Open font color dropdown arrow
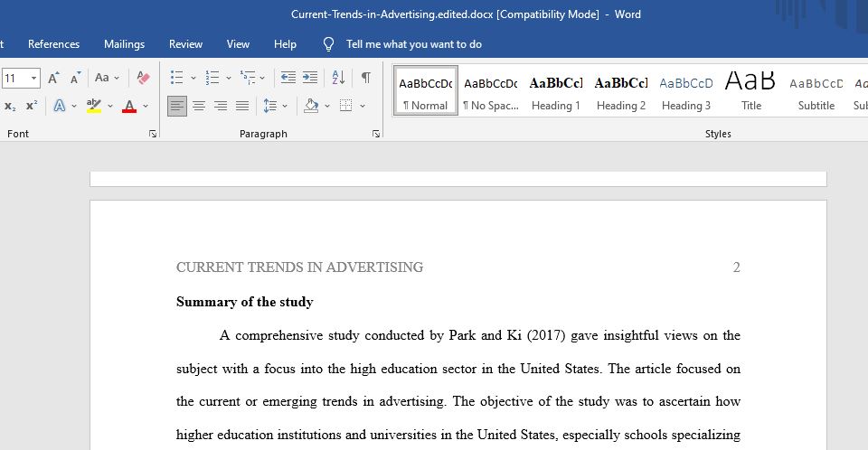This screenshot has width=868, height=450. click(146, 106)
